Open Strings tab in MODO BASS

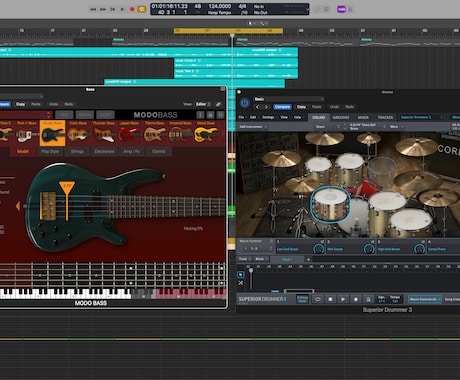77,151
